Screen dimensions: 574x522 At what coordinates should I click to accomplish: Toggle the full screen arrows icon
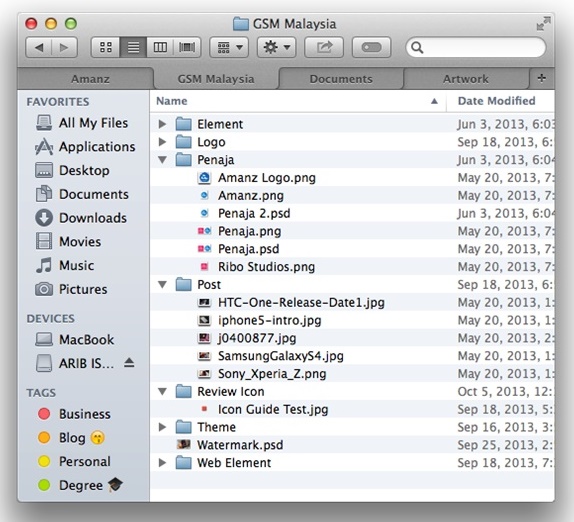tap(543, 23)
